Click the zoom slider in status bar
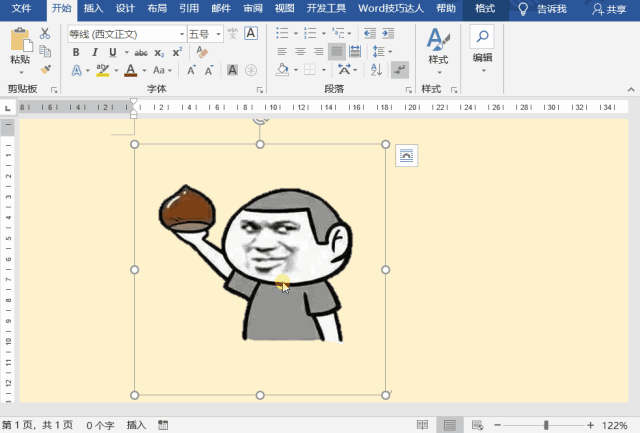 pyautogui.click(x=545, y=425)
